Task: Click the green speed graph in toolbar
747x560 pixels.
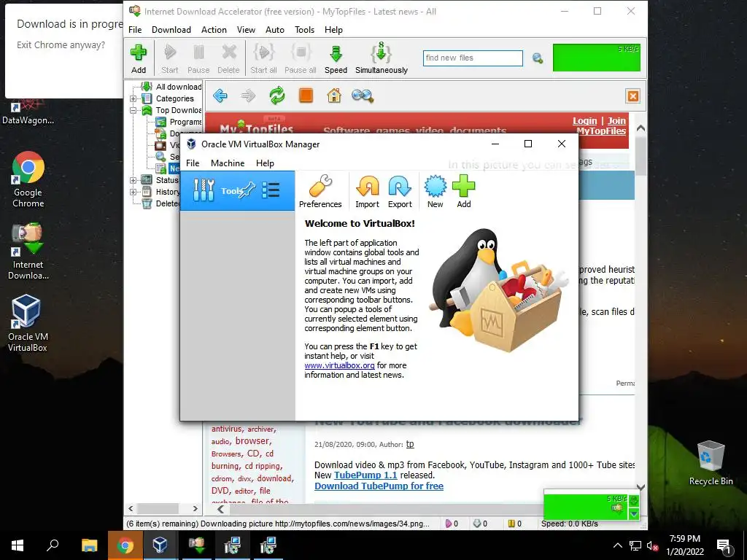Action: point(597,58)
